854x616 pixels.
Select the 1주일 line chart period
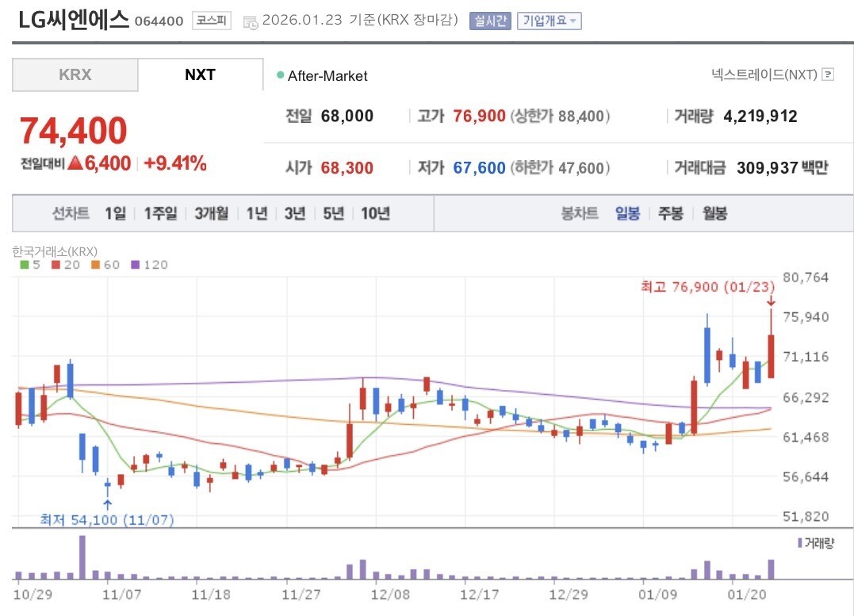pyautogui.click(x=160, y=213)
